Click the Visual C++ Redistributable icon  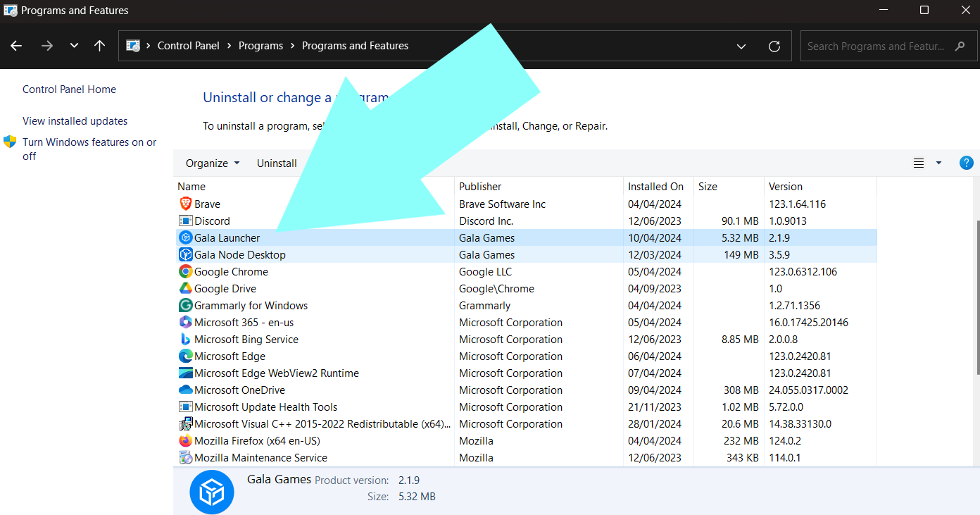185,423
